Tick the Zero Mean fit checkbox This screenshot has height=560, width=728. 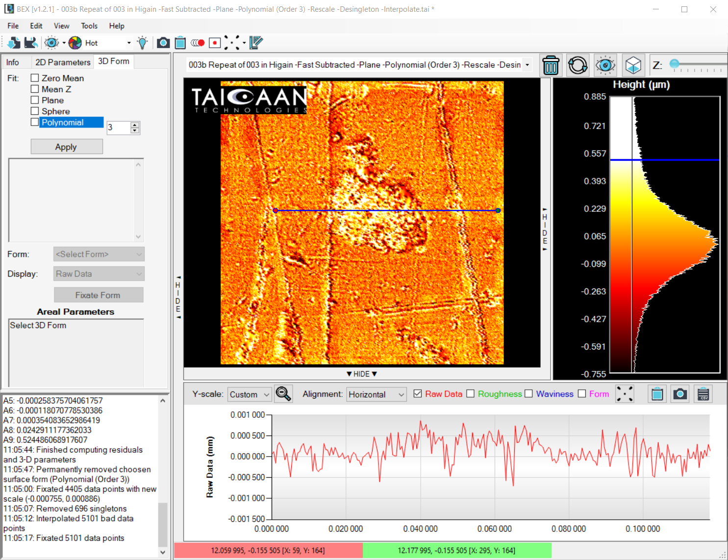coord(35,78)
